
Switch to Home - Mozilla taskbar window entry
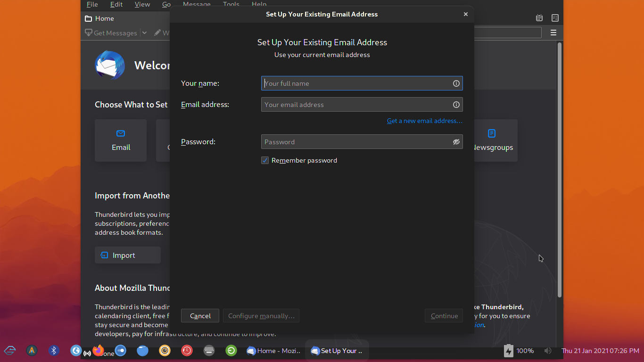(273, 351)
